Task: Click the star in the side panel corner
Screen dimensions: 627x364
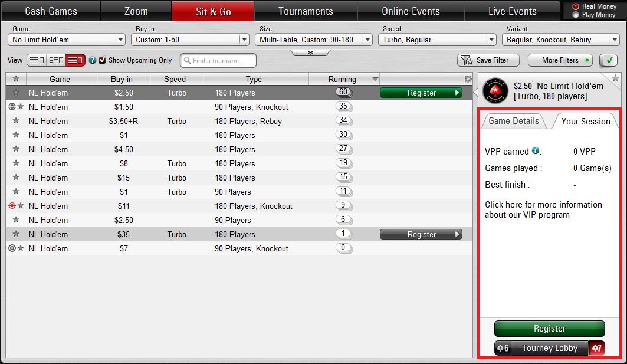Action: pyautogui.click(x=615, y=78)
